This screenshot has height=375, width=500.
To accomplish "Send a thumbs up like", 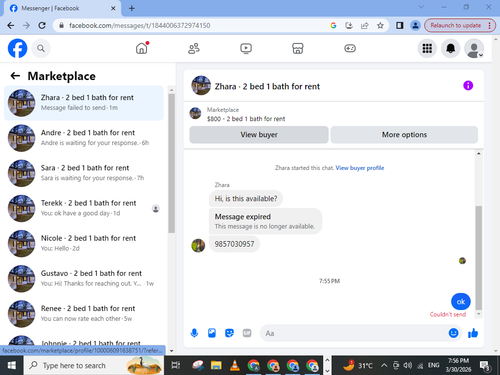I will pos(473,333).
